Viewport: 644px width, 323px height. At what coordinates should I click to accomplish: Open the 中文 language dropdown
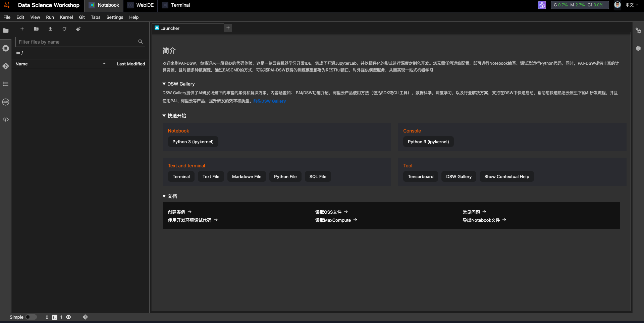pyautogui.click(x=632, y=5)
